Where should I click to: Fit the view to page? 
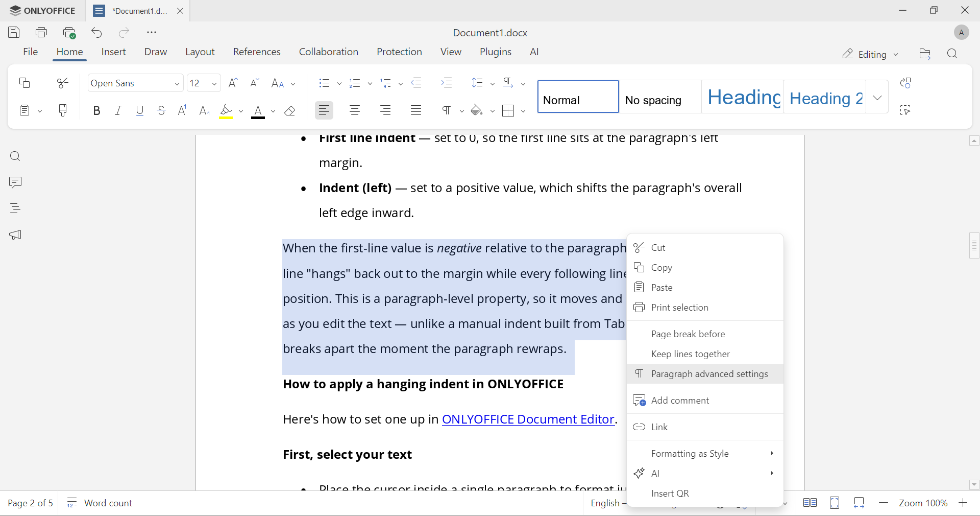click(835, 503)
